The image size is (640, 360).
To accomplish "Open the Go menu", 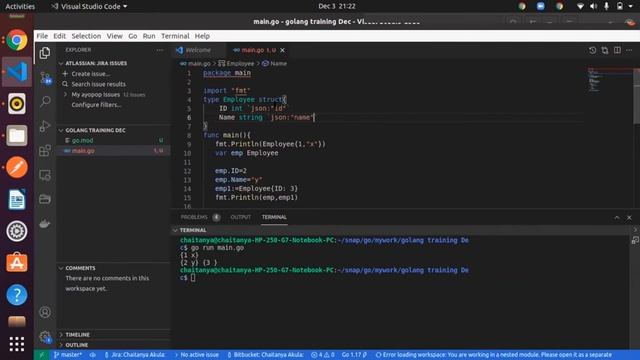I will coord(133,36).
